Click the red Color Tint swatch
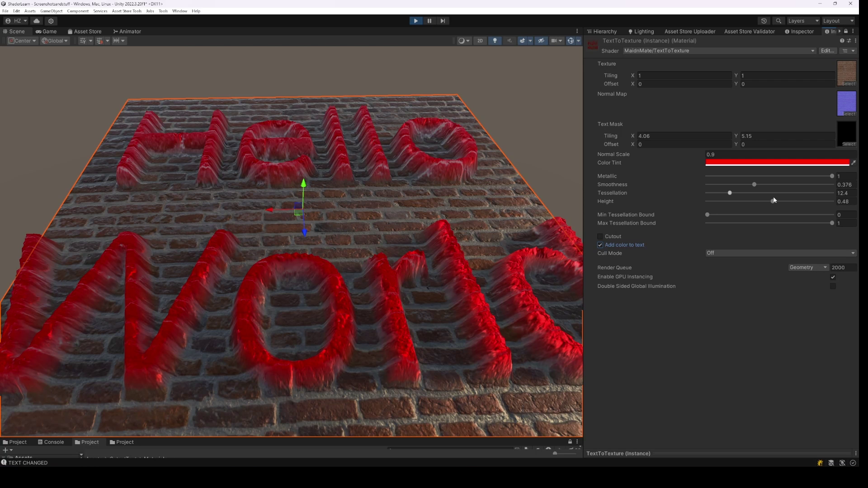The height and width of the screenshot is (488, 868). coord(777,163)
